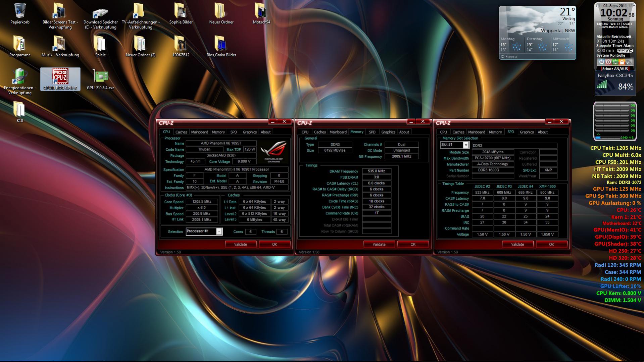Open the Spiele folder icon
The width and height of the screenshot is (644, 362).
click(100, 46)
